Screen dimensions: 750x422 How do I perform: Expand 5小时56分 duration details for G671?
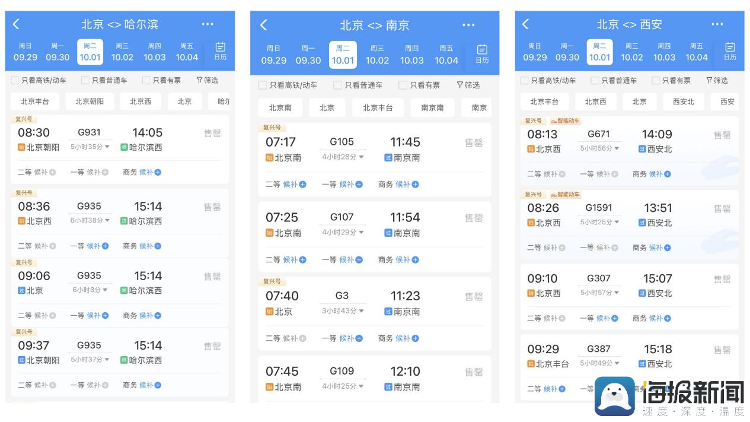pyautogui.click(x=600, y=148)
